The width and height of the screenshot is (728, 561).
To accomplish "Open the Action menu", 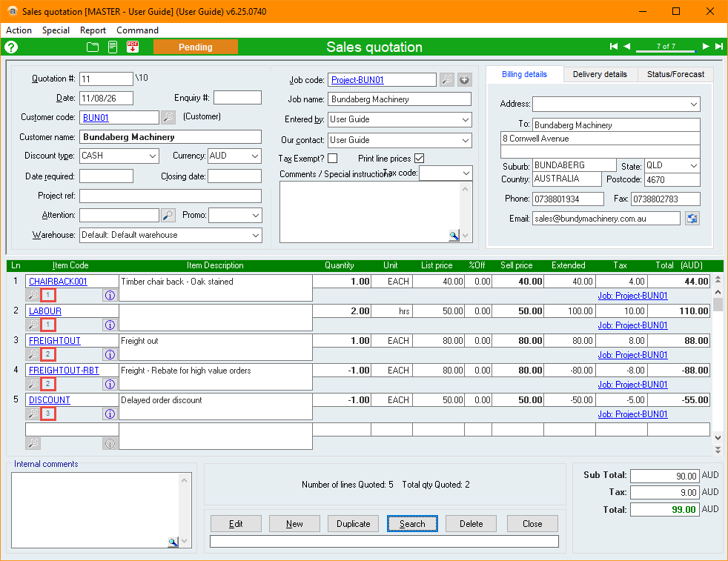I will [19, 30].
